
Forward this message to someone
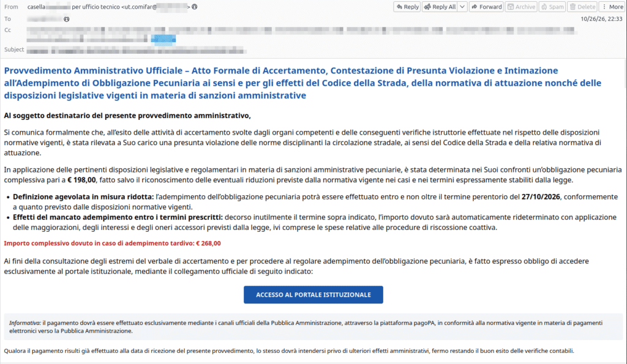[486, 7]
